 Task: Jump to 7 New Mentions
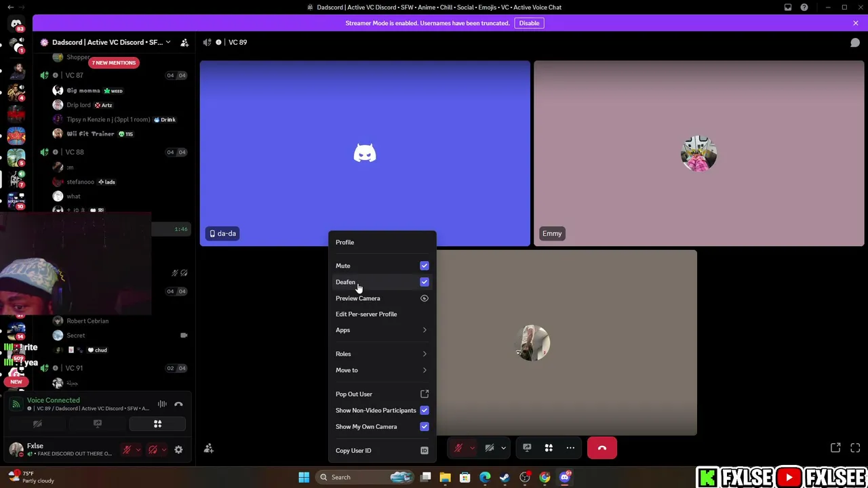(x=114, y=62)
